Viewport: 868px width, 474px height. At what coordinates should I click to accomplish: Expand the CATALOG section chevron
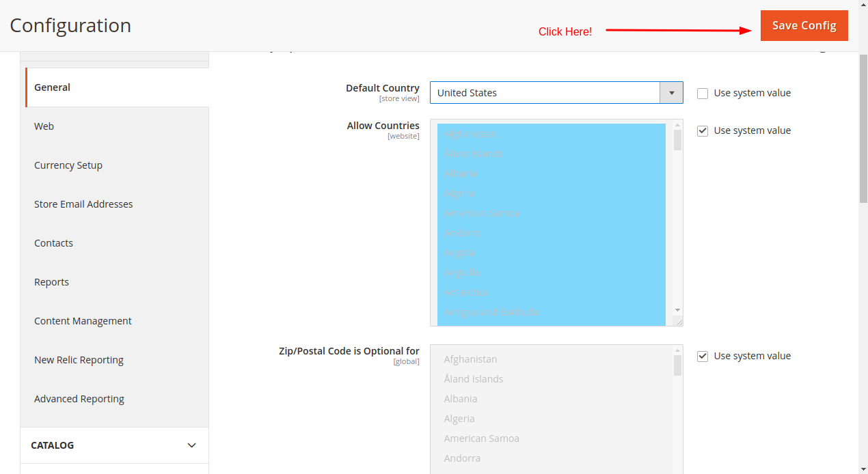(x=192, y=445)
